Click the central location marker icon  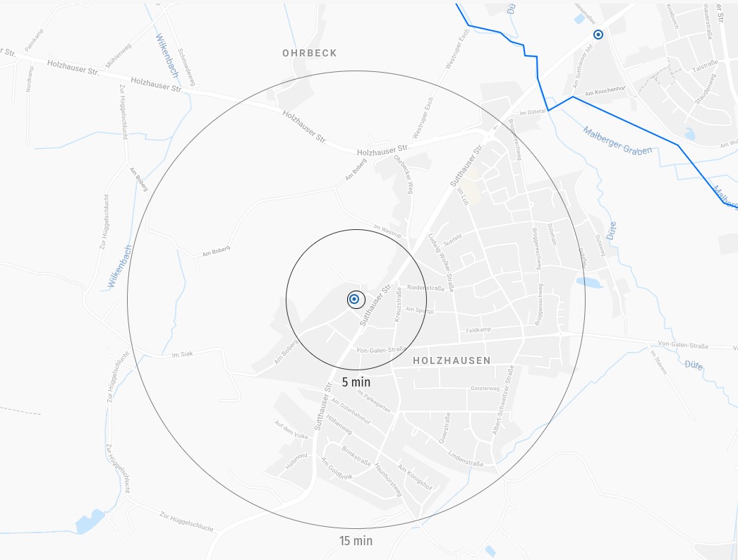tap(354, 299)
